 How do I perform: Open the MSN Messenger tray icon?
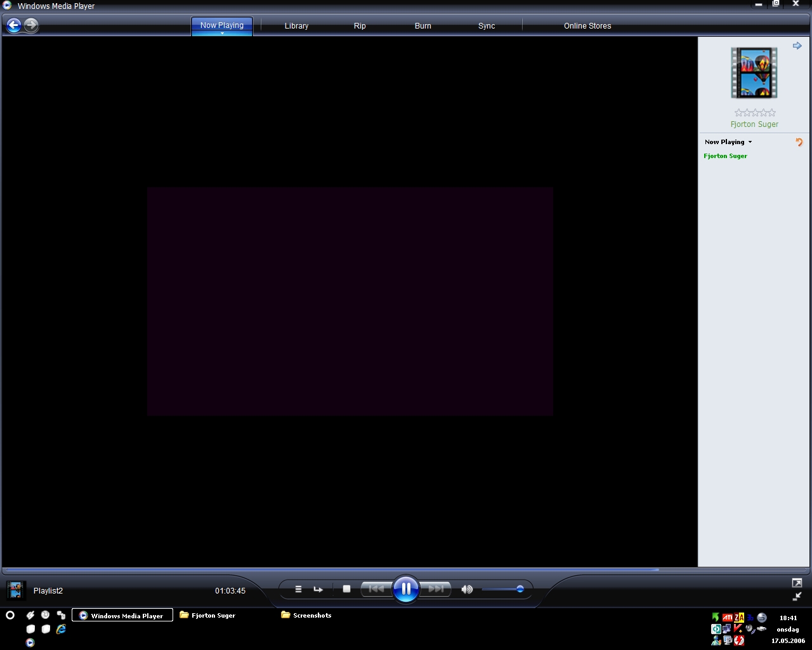716,640
